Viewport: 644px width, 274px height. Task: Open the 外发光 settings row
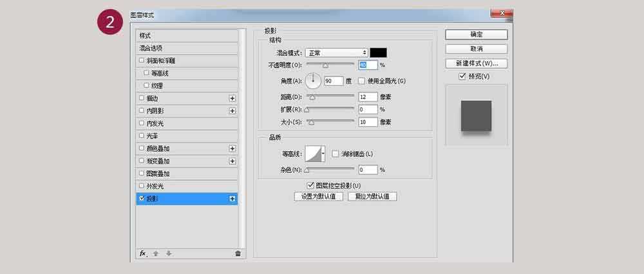coord(187,187)
